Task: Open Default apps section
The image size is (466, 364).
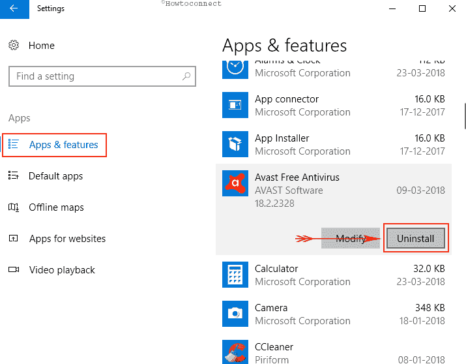Action: point(56,176)
